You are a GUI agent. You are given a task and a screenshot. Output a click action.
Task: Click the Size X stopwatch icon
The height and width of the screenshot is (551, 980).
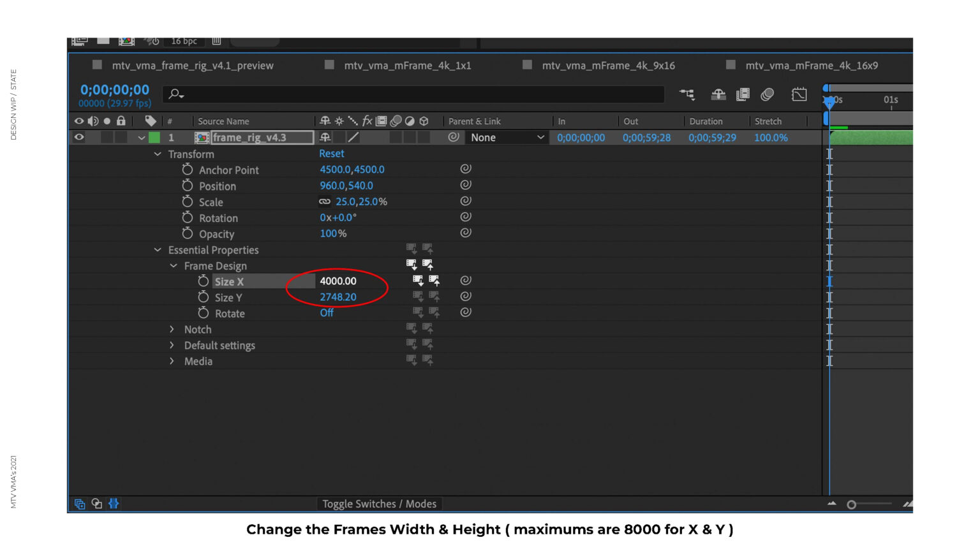(203, 281)
